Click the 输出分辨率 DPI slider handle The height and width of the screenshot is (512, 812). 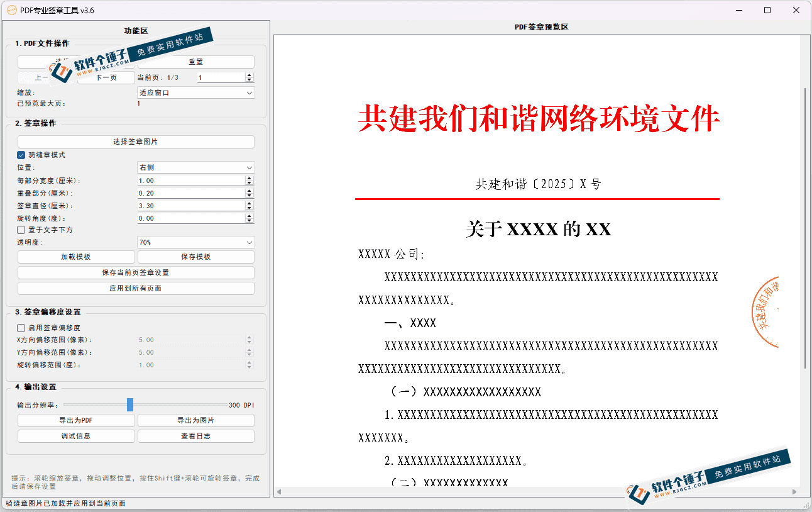coord(130,404)
